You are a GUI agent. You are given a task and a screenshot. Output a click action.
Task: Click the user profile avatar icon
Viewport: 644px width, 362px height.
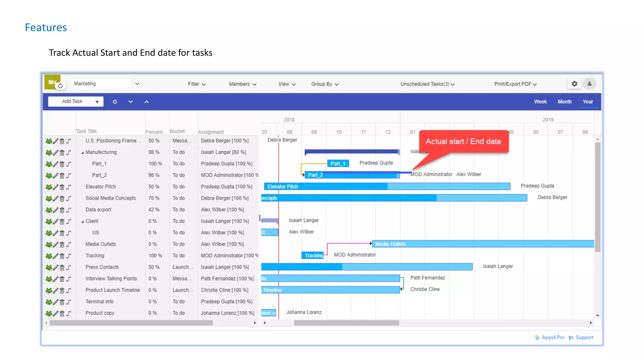[x=589, y=84]
